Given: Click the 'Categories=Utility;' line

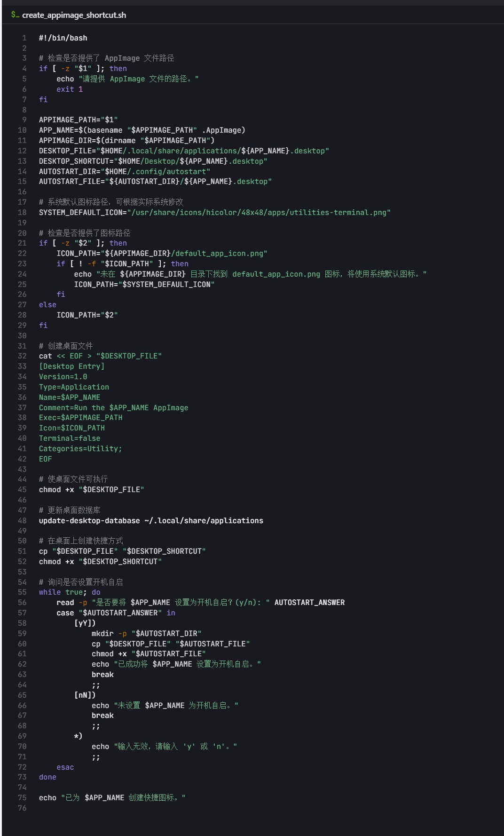Looking at the screenshot, I should [80, 448].
